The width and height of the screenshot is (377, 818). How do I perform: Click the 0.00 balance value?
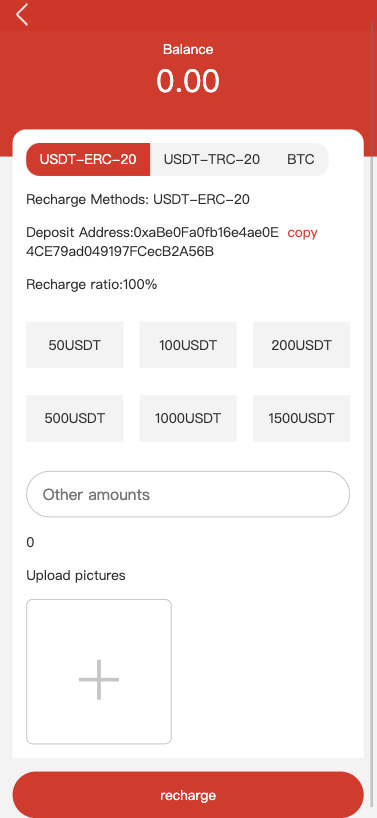(x=188, y=81)
